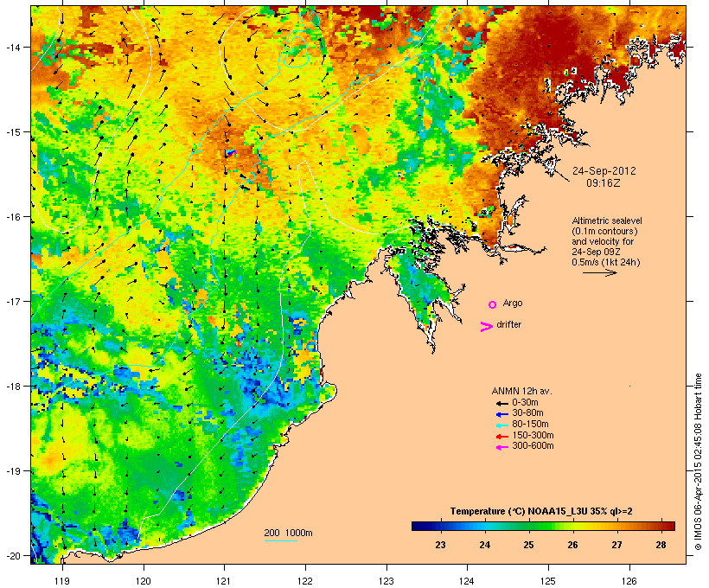Click latitude axis label -17
The width and height of the screenshot is (709, 588).
[12, 301]
